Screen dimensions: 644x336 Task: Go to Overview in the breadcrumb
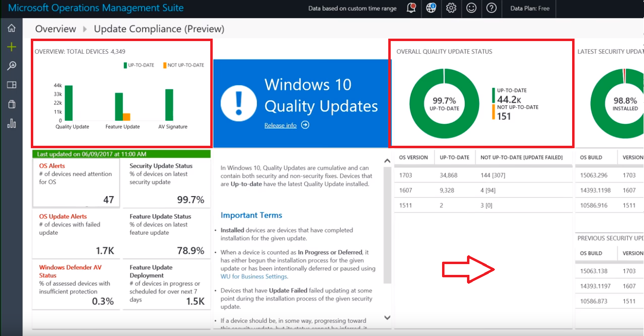[x=56, y=29]
